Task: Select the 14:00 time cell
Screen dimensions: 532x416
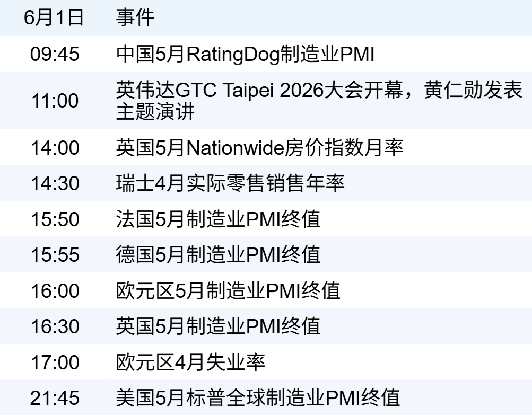Action: tap(55, 148)
